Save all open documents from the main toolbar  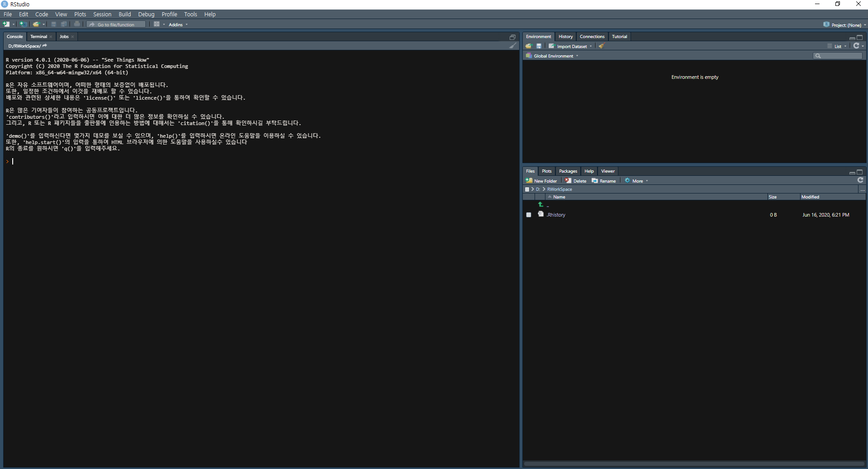pos(64,24)
